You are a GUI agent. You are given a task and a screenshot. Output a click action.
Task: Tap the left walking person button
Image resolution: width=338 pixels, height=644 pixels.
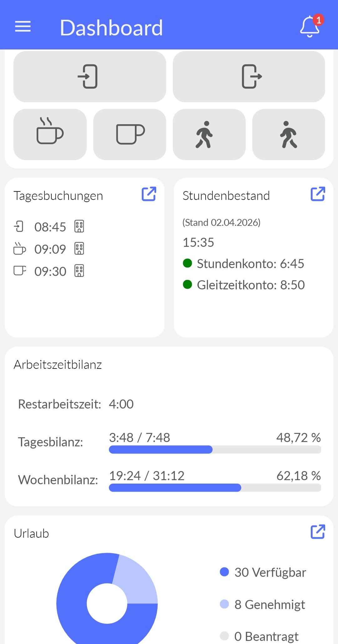(x=209, y=134)
